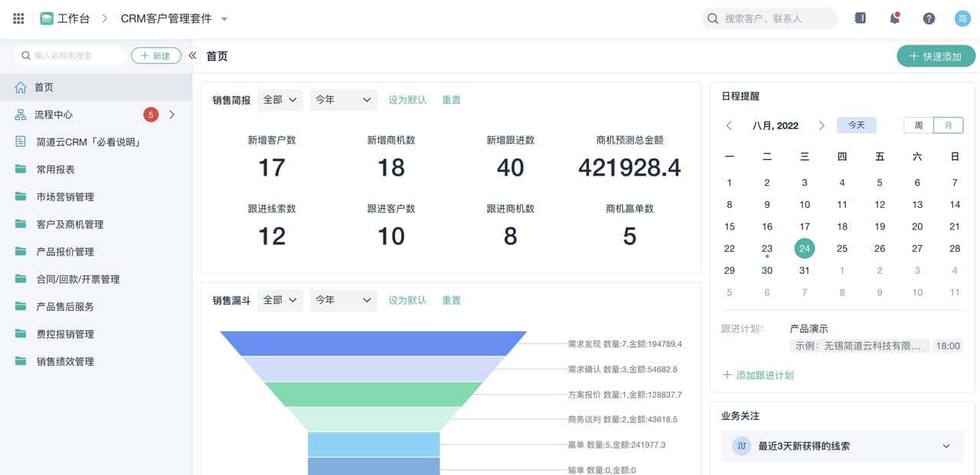The width and height of the screenshot is (980, 475).
Task: Open the app grid launcher icon
Action: (x=18, y=18)
